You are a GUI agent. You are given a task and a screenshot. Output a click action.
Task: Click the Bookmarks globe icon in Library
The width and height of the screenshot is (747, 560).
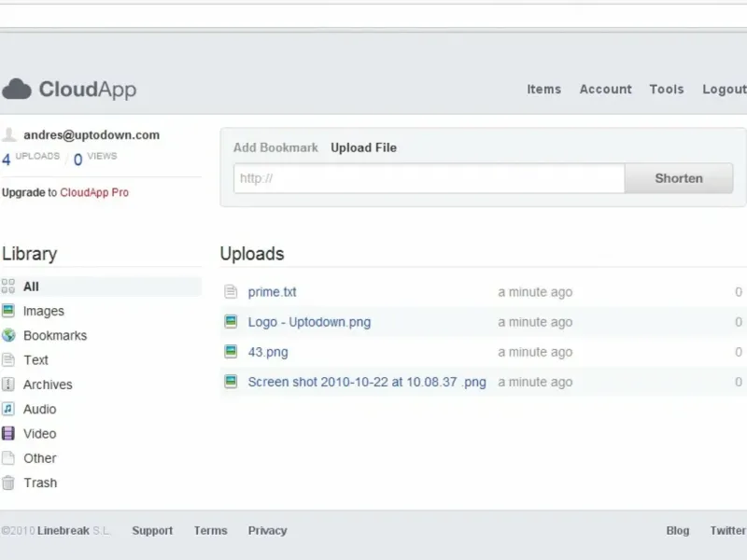[x=8, y=335]
